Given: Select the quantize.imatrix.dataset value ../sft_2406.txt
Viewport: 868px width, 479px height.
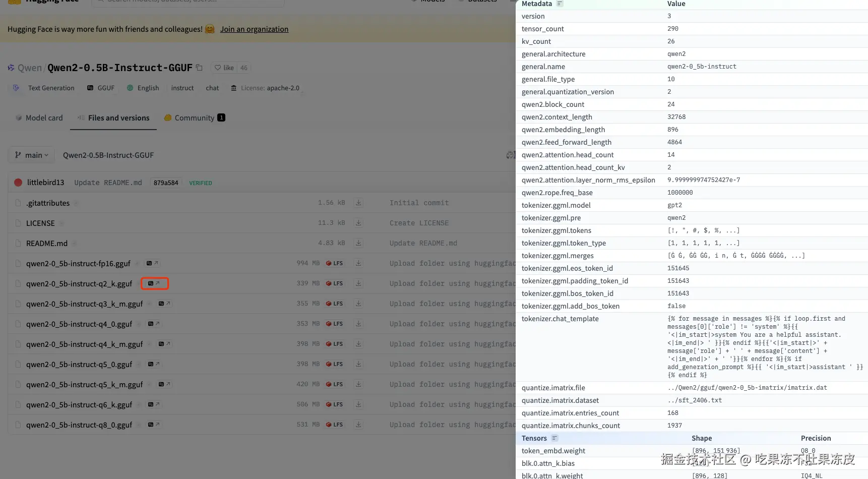Looking at the screenshot, I should point(695,400).
